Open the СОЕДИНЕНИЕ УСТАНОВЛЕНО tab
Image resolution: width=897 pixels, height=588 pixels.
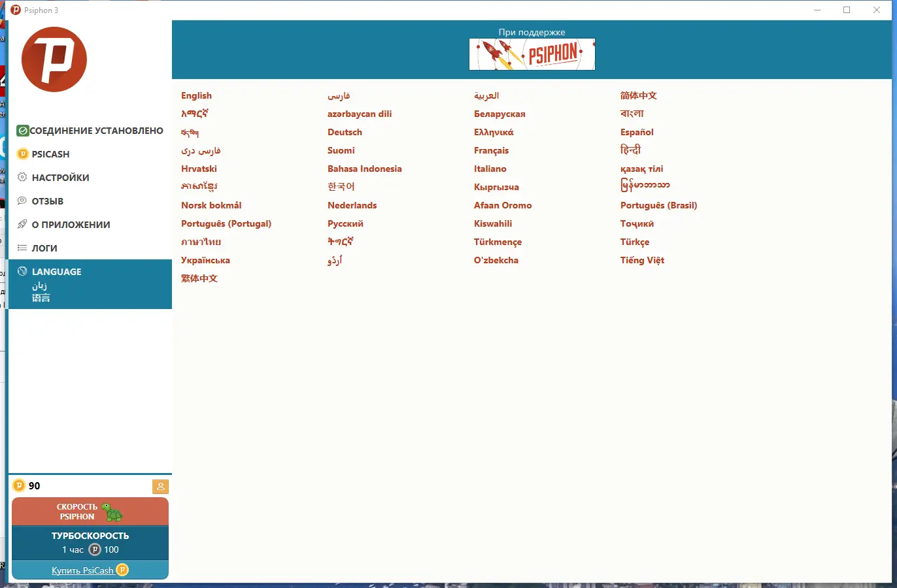coord(90,131)
